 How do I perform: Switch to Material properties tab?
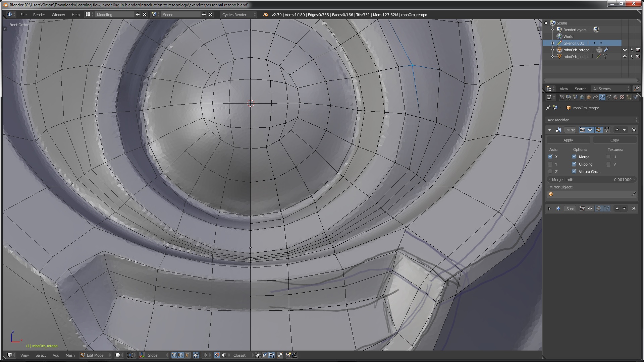click(615, 97)
